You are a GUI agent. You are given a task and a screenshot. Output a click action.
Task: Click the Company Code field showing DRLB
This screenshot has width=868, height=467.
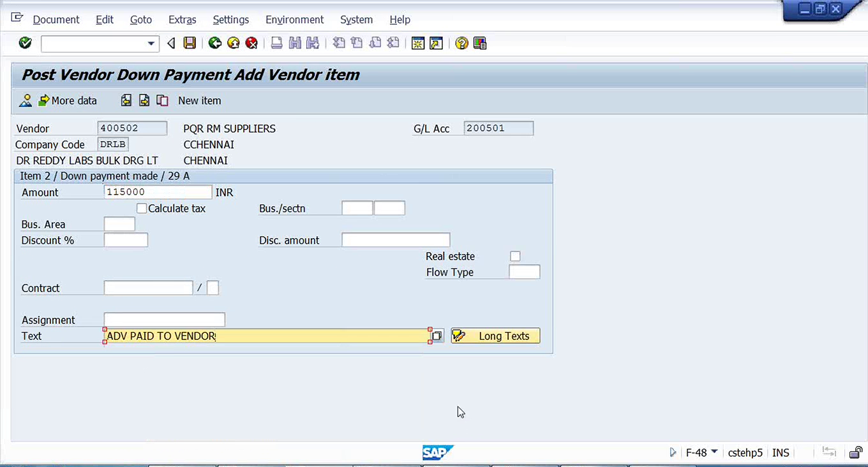point(113,144)
